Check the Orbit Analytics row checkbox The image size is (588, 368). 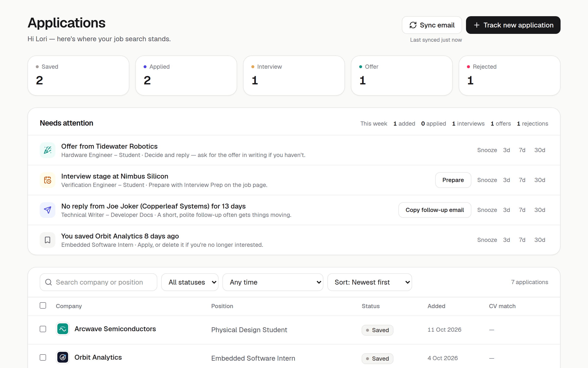coord(43,357)
